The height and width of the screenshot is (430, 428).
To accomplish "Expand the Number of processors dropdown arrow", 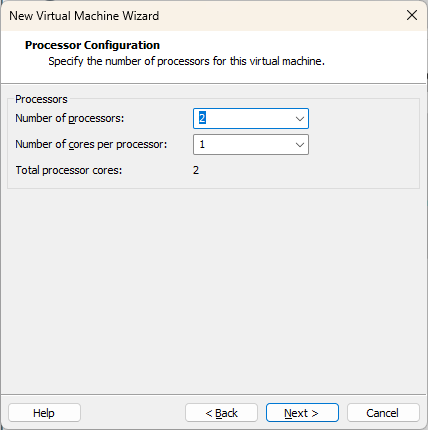I will tap(300, 119).
